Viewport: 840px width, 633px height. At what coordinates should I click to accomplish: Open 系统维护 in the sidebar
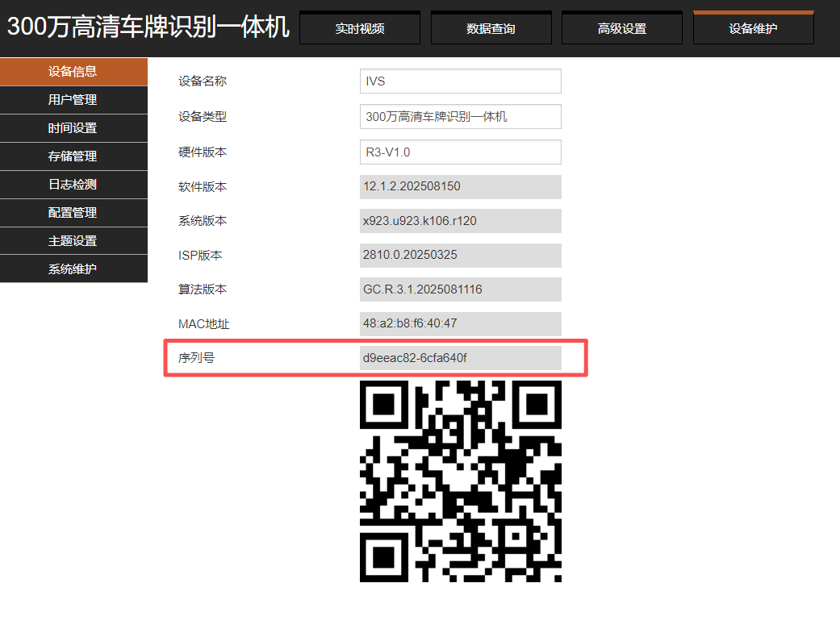click(73, 269)
